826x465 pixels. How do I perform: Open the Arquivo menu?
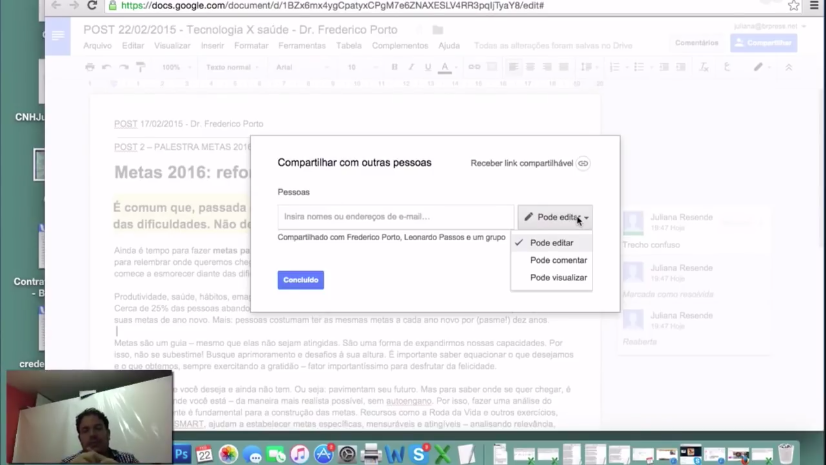click(97, 46)
